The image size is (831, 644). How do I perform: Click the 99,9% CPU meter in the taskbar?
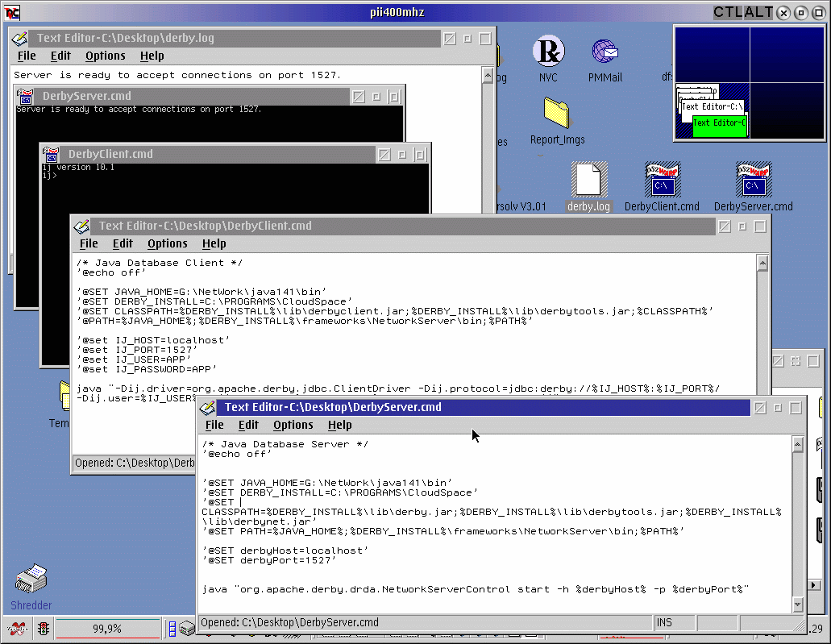click(107, 629)
